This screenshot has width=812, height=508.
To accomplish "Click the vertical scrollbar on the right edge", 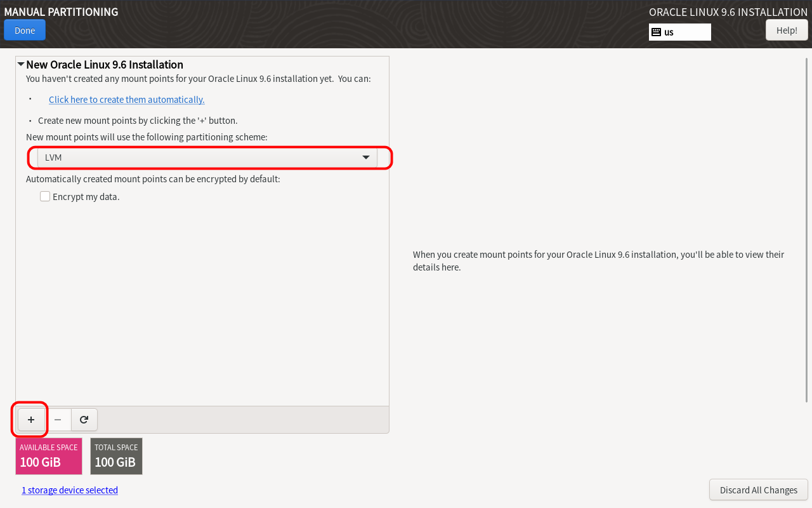I will pos(807,229).
